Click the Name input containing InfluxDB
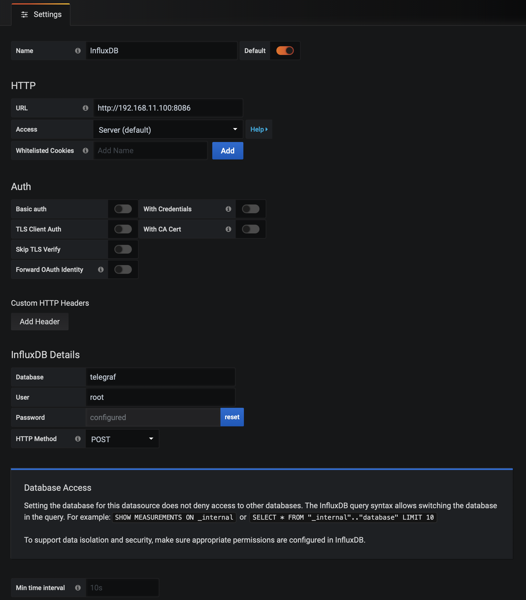 pyautogui.click(x=161, y=51)
